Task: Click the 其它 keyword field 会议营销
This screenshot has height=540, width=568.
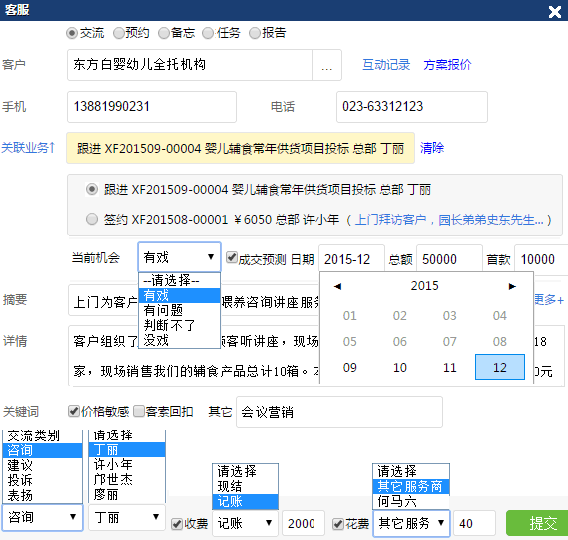Action: pos(339,412)
